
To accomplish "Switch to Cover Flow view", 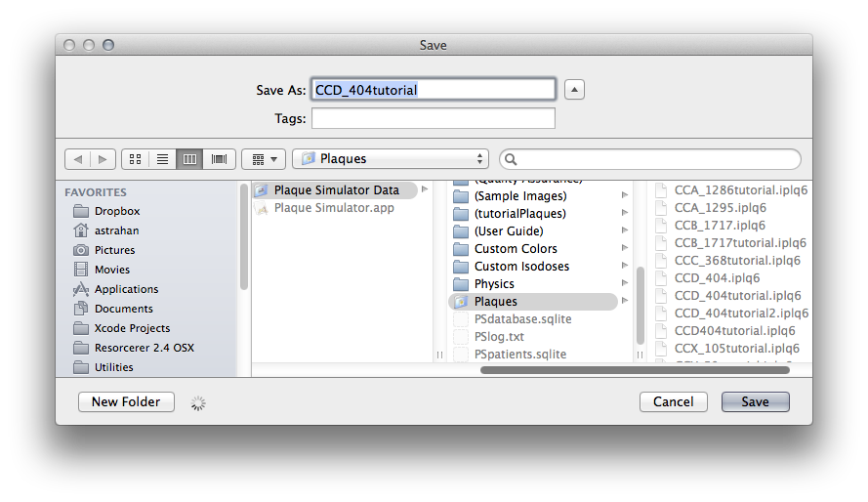I will [219, 158].
